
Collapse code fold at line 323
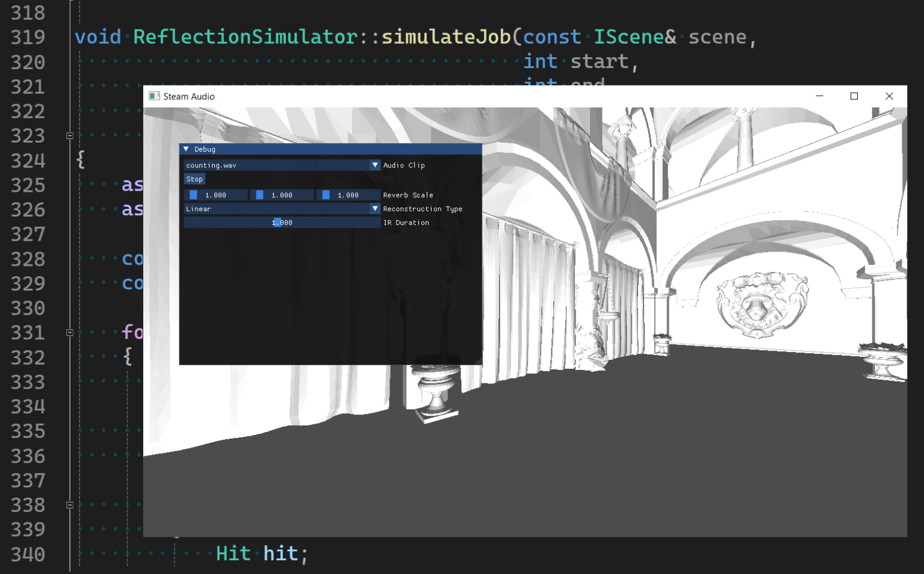[70, 136]
